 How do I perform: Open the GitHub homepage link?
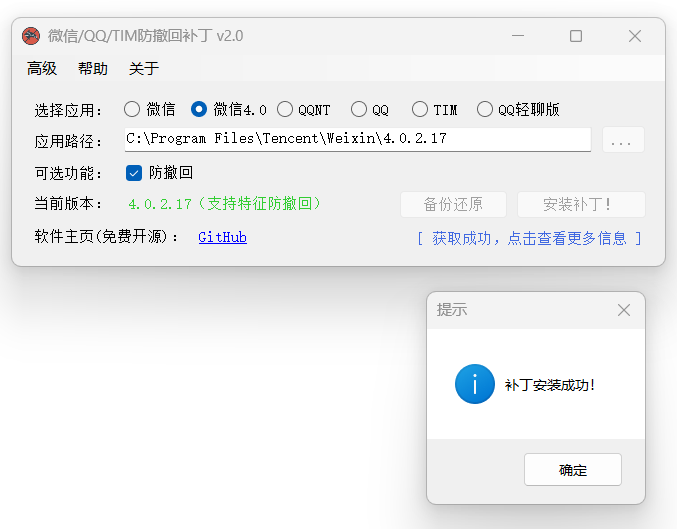(222, 237)
